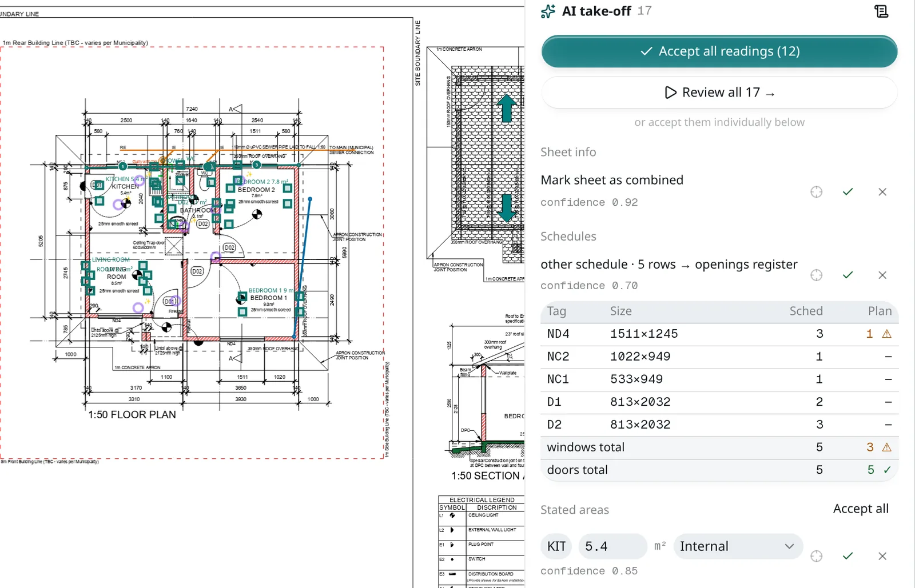Click the warning icon in the ND4 row
915x588 pixels.
click(x=887, y=334)
